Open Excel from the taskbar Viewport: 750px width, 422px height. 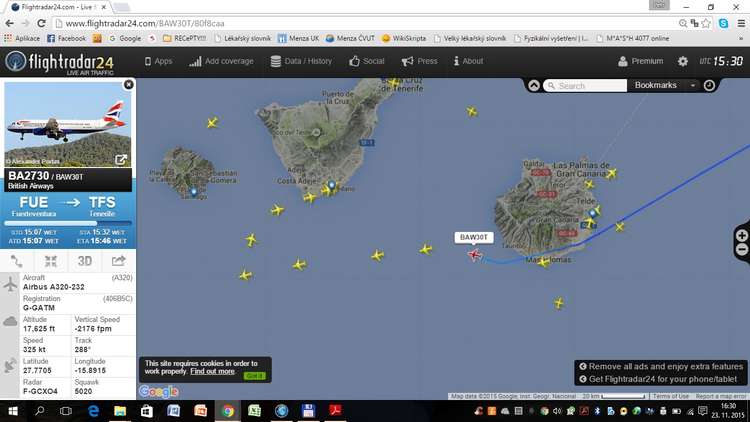click(254, 411)
